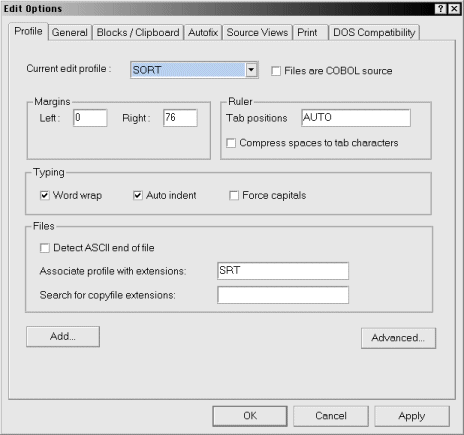Screen dimensions: 464x435
Task: Click the Cancel button
Action: [331, 416]
